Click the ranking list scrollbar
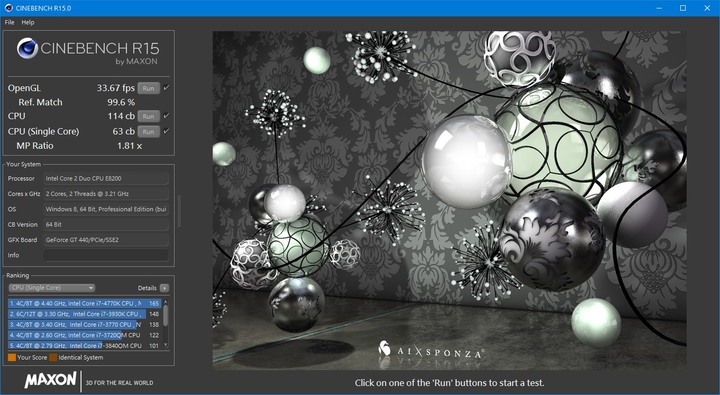Viewport: 720px width, 395px height. [x=166, y=316]
